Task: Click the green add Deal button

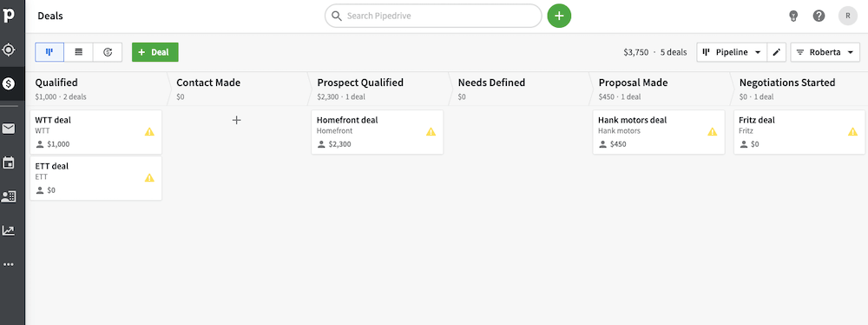Action: point(155,52)
